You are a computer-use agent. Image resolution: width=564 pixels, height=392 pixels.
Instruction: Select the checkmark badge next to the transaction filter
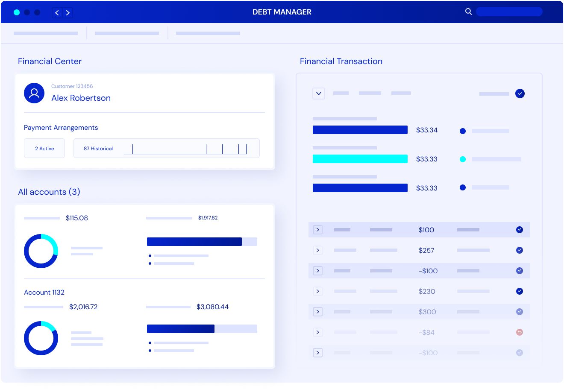pyautogui.click(x=520, y=93)
